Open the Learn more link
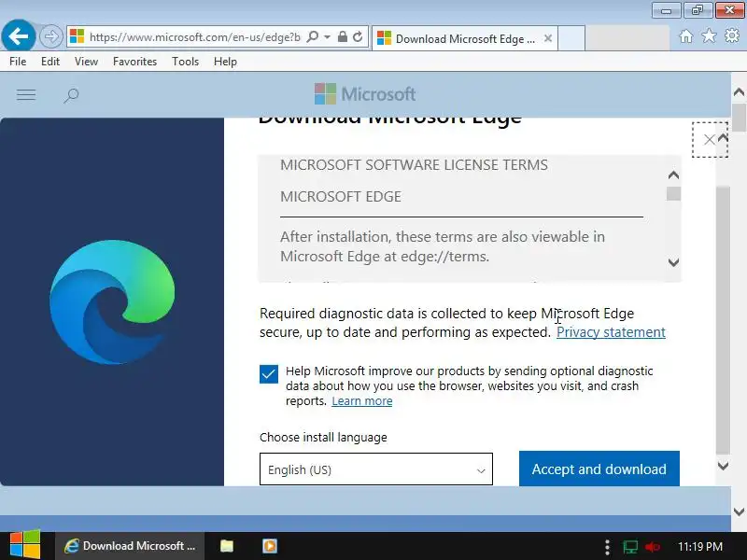747x560 pixels. tap(362, 401)
